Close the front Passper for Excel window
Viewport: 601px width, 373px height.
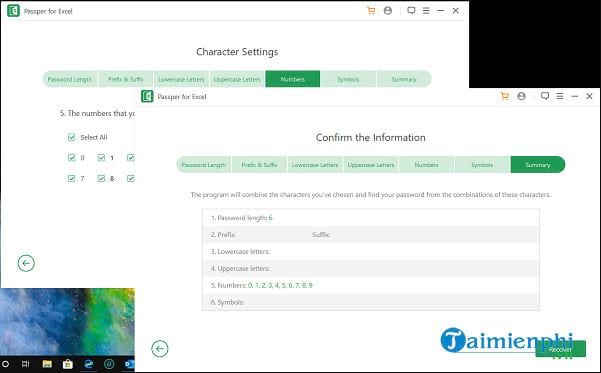(x=589, y=96)
